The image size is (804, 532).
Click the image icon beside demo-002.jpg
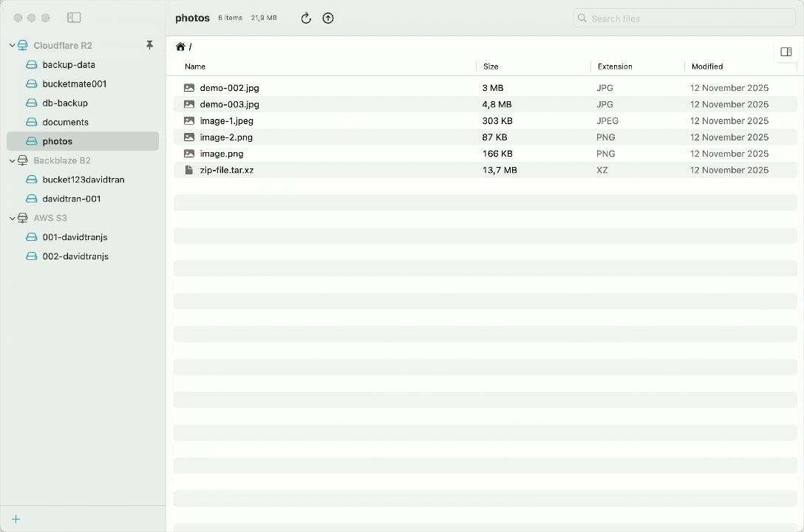pyautogui.click(x=191, y=87)
